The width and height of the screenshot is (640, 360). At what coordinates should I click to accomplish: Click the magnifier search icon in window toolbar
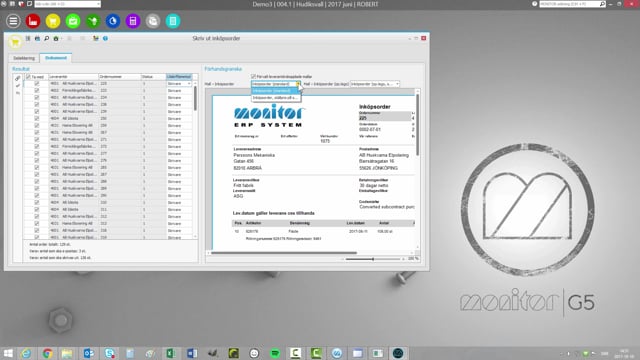click(x=47, y=38)
